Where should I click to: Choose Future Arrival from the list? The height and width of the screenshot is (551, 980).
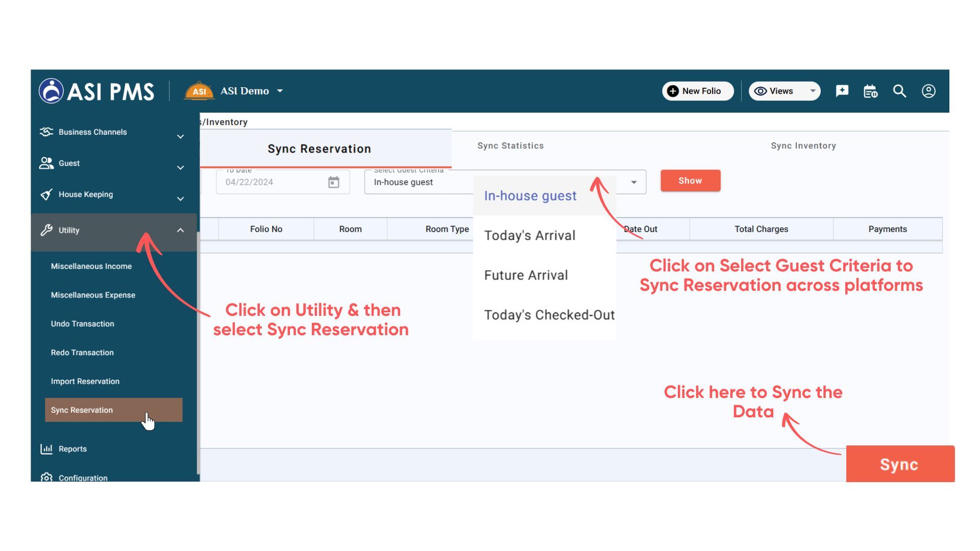click(526, 275)
